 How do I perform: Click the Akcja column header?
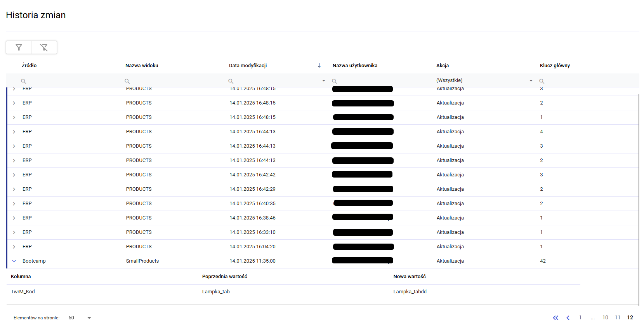(x=443, y=66)
